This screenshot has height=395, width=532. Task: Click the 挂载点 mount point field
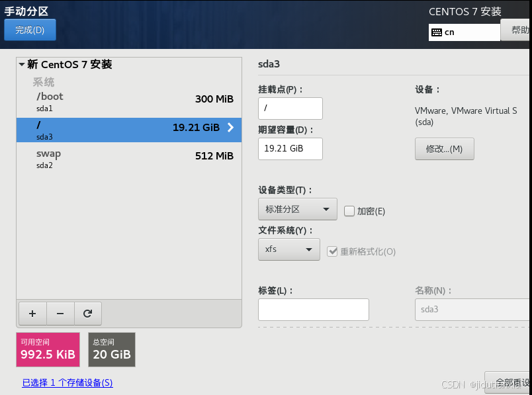coord(290,109)
